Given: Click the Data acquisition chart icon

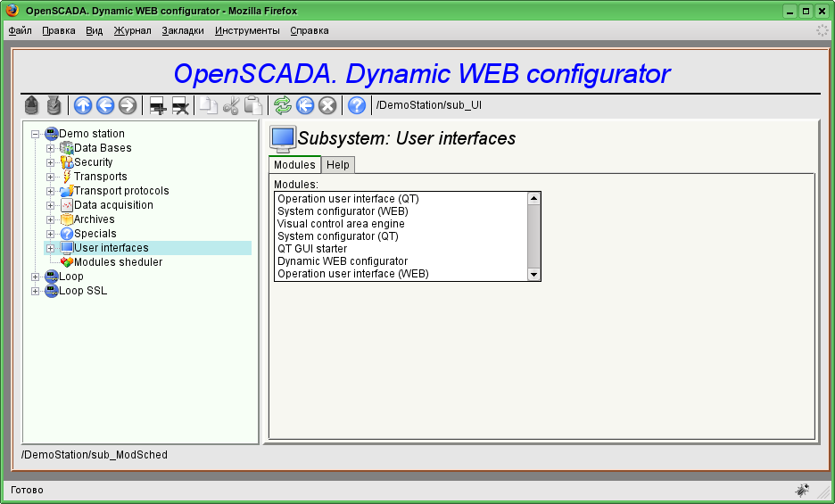Looking at the screenshot, I should point(67,205).
